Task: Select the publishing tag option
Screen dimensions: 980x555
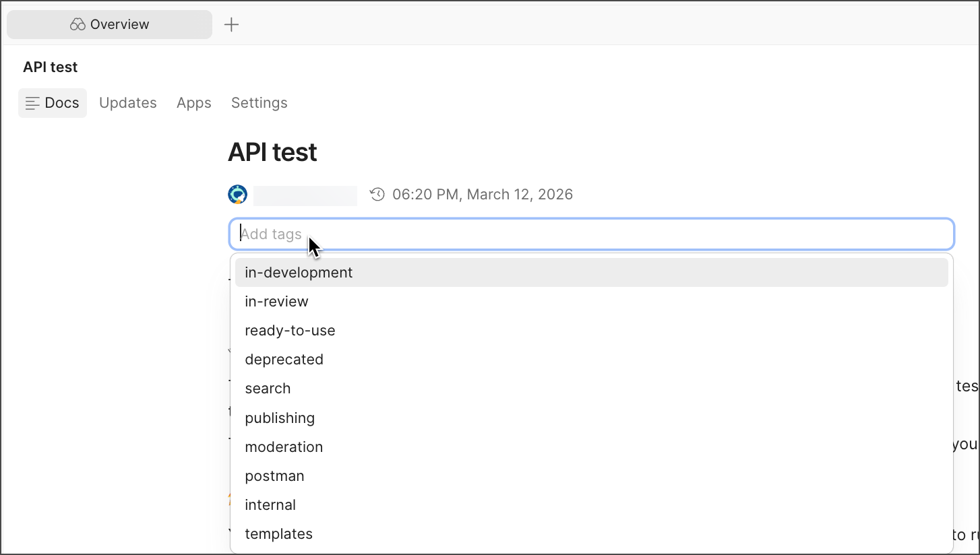Action: [280, 418]
